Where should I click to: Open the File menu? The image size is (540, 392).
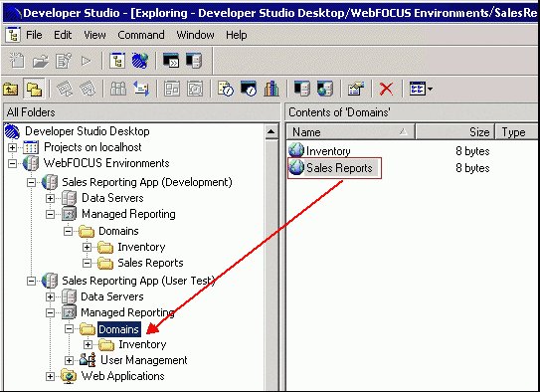tap(34, 35)
